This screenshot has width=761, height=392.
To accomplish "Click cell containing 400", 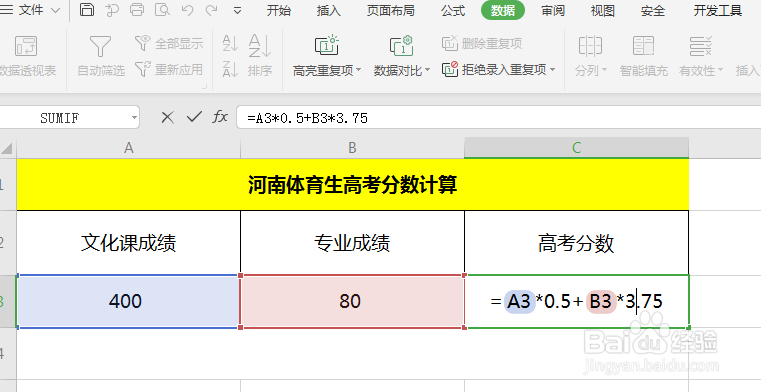I will (x=129, y=301).
